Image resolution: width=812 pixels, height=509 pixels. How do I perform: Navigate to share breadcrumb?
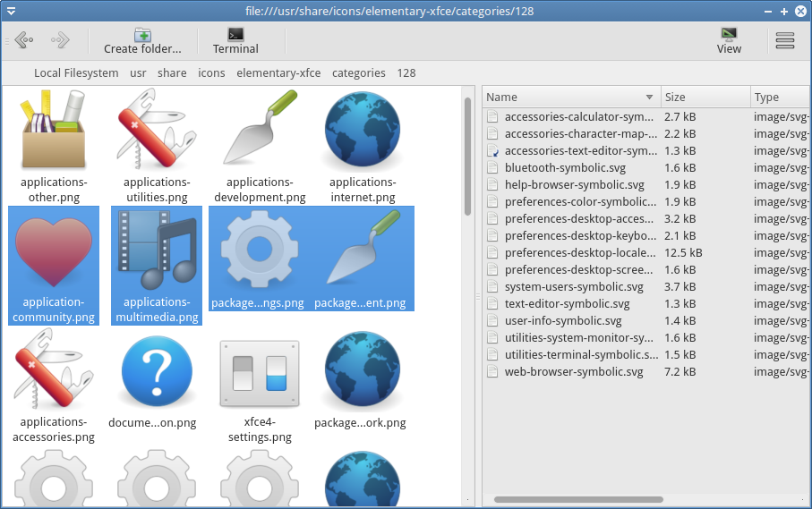tap(172, 73)
